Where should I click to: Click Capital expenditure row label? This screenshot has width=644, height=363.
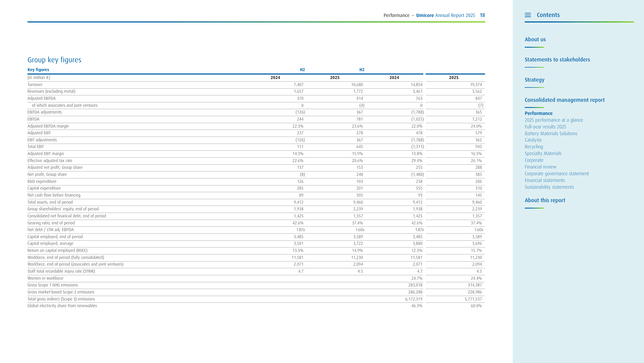click(x=44, y=188)
